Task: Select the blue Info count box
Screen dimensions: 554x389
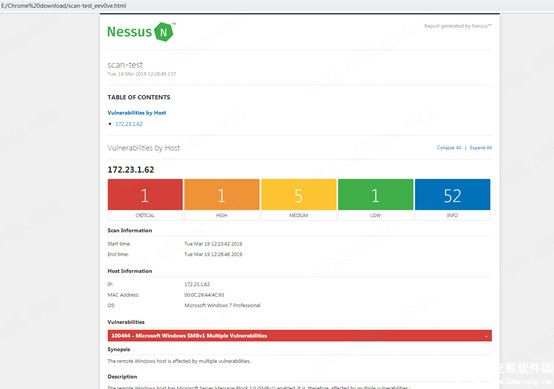Action: pyautogui.click(x=452, y=194)
